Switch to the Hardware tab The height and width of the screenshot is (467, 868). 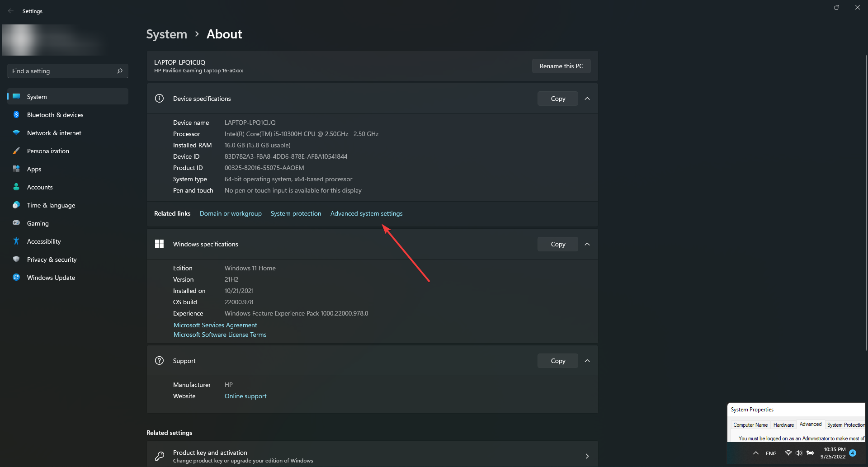pos(783,425)
